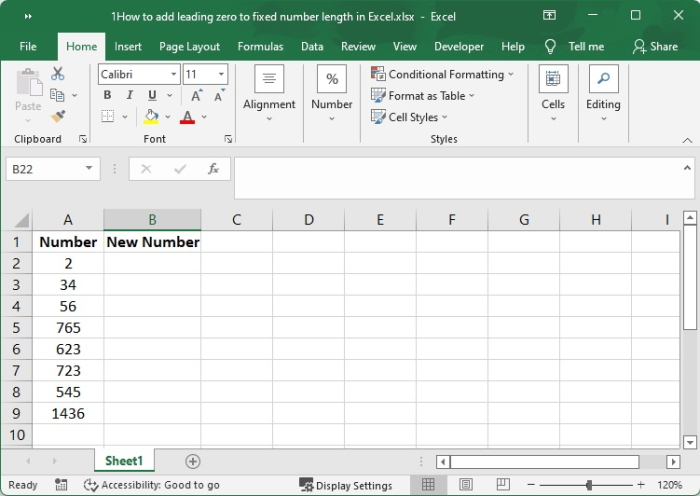Click the Tell me lightbulb icon

point(550,46)
